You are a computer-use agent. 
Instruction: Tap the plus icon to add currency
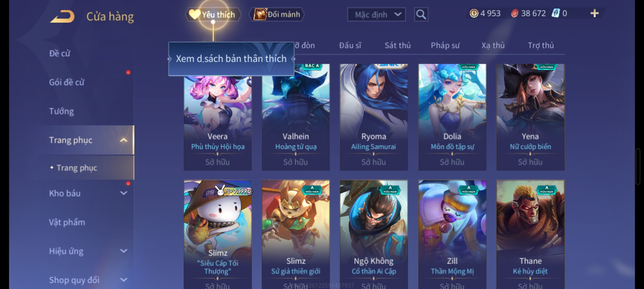coord(594,13)
